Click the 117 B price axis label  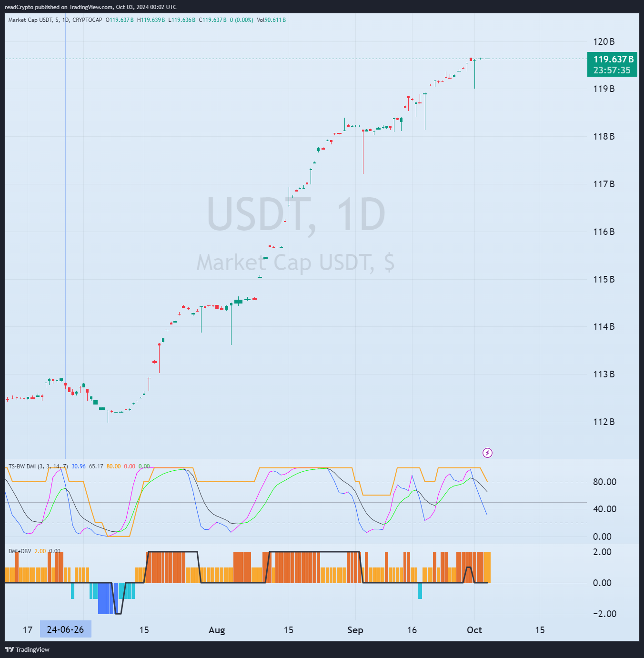coord(604,184)
